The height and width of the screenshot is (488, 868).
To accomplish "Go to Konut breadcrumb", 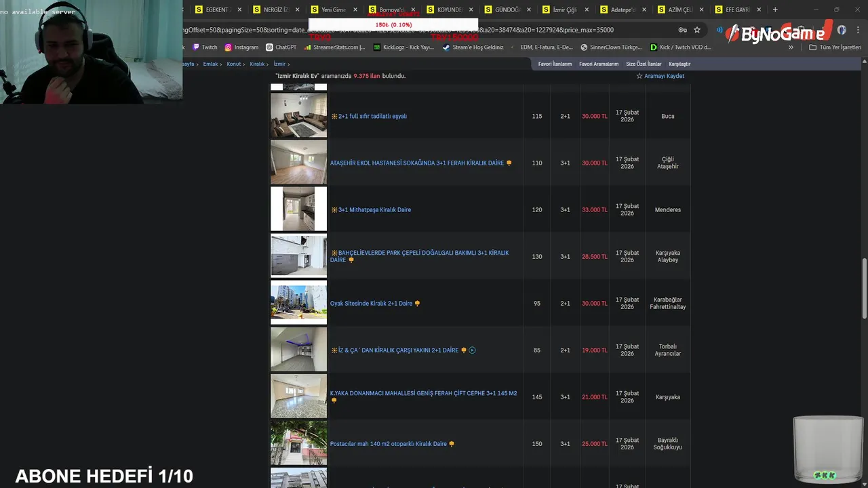I will [x=234, y=64].
